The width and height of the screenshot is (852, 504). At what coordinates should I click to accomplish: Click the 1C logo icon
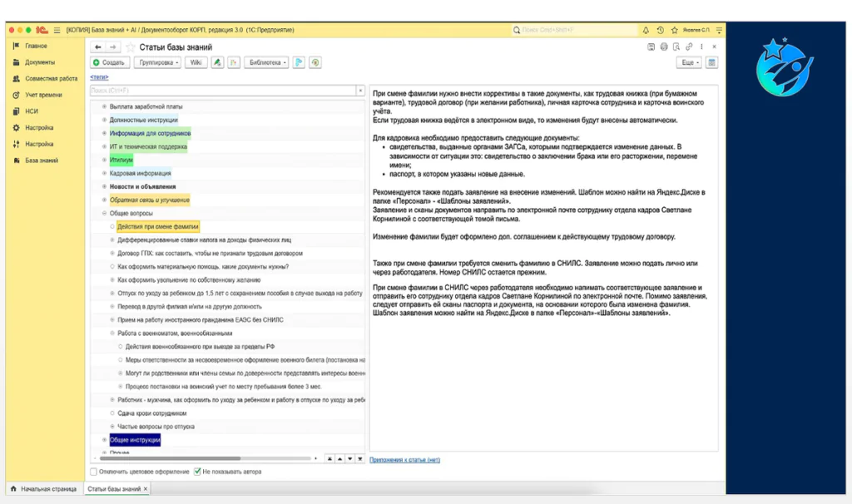coord(42,31)
